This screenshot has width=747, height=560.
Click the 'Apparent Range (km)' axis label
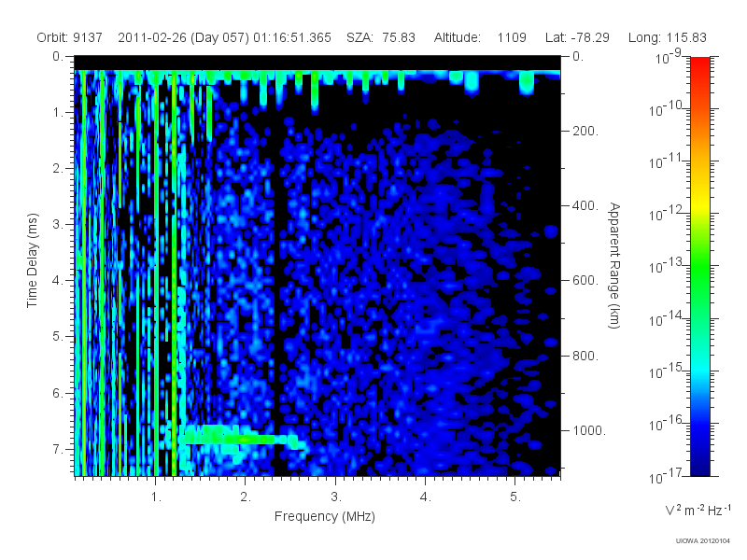(x=614, y=265)
